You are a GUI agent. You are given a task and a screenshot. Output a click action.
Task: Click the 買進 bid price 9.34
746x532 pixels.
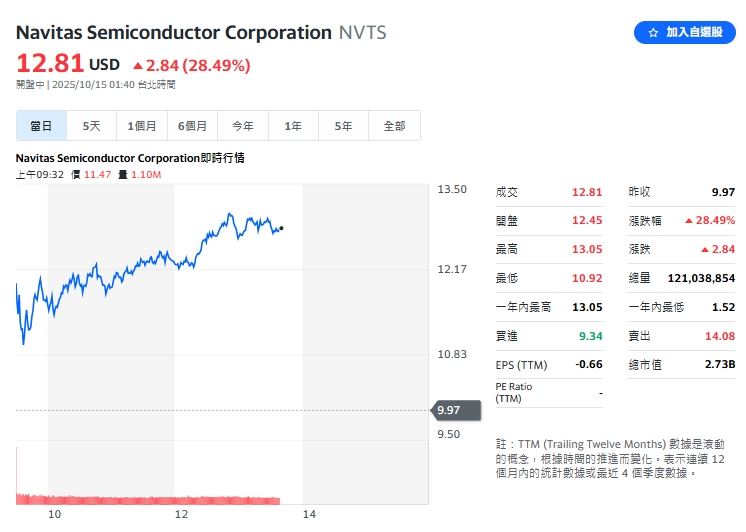click(x=588, y=336)
